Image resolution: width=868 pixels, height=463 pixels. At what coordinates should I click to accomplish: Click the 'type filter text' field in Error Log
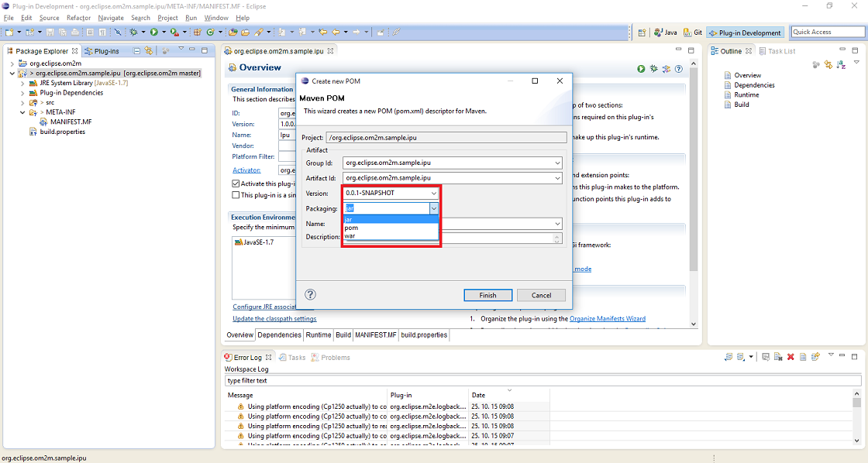tap(542, 381)
